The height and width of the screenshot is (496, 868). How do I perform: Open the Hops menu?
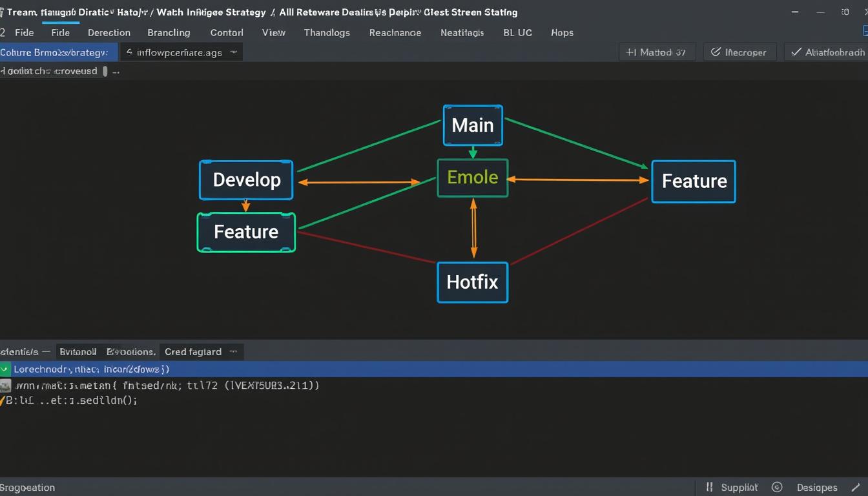click(x=562, y=32)
